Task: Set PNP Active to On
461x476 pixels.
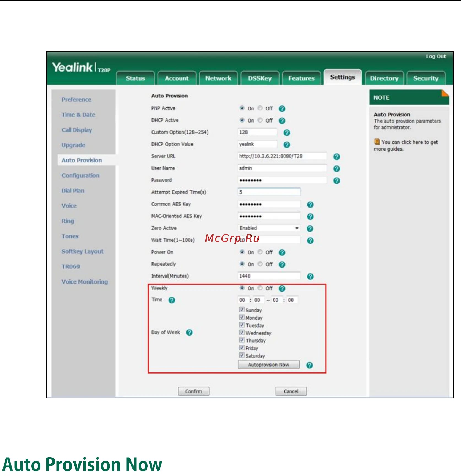Action: click(x=242, y=108)
